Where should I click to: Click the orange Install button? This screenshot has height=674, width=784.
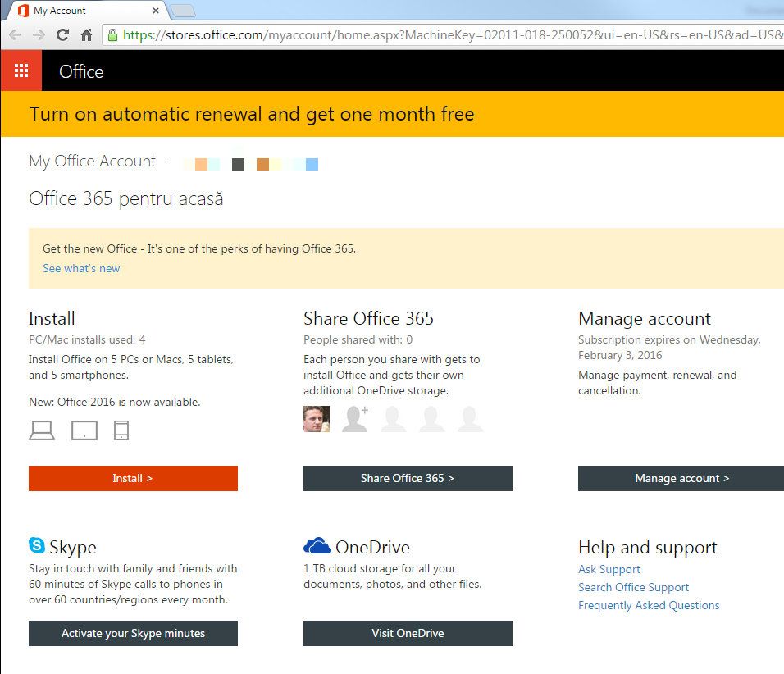(133, 479)
